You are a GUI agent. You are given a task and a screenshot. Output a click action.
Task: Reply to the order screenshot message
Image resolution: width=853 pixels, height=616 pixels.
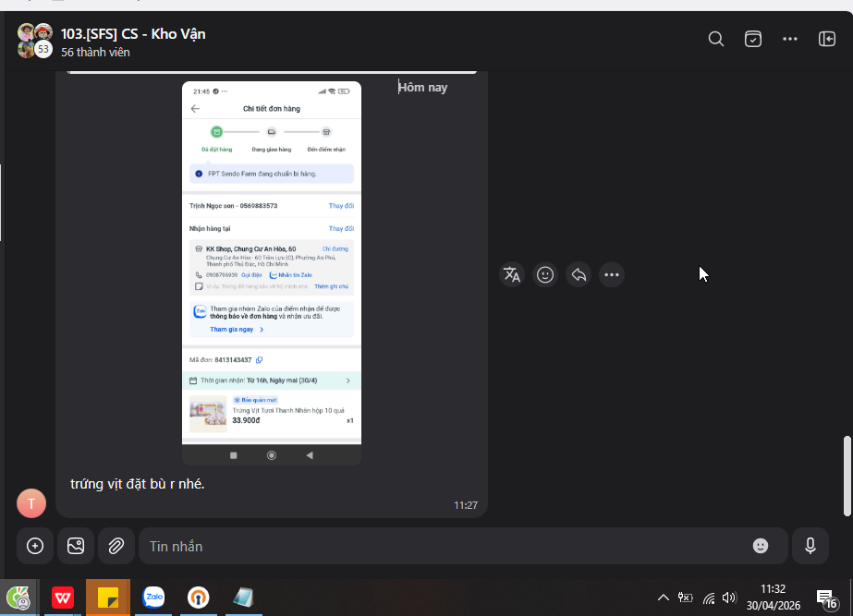579,274
